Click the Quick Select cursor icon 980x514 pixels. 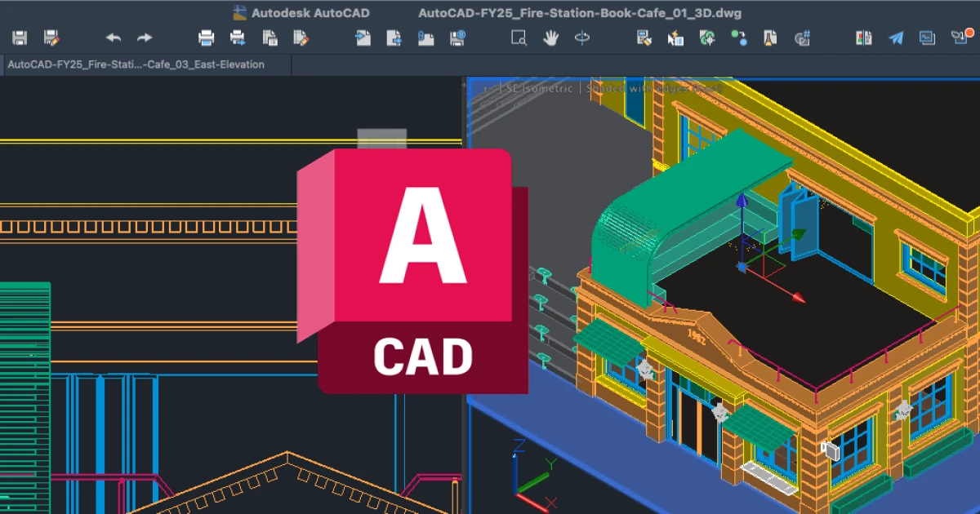[675, 38]
